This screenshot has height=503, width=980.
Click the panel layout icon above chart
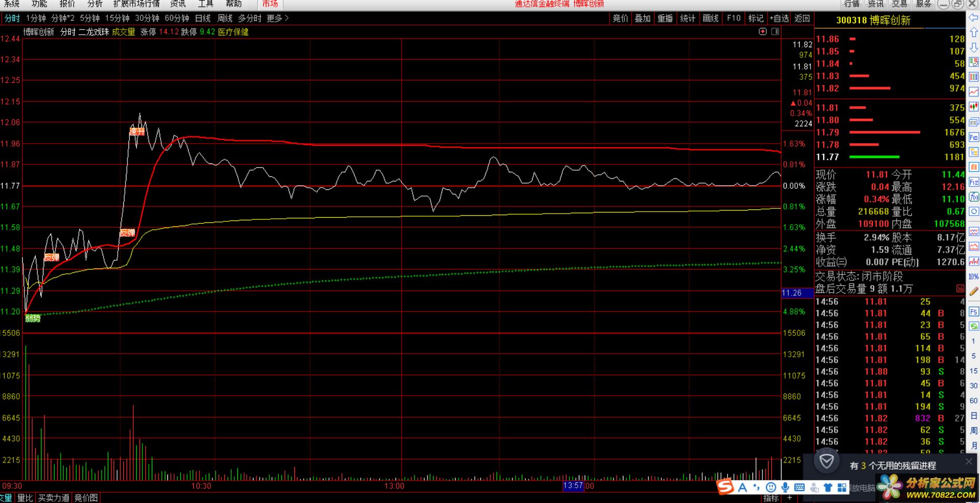click(x=775, y=32)
